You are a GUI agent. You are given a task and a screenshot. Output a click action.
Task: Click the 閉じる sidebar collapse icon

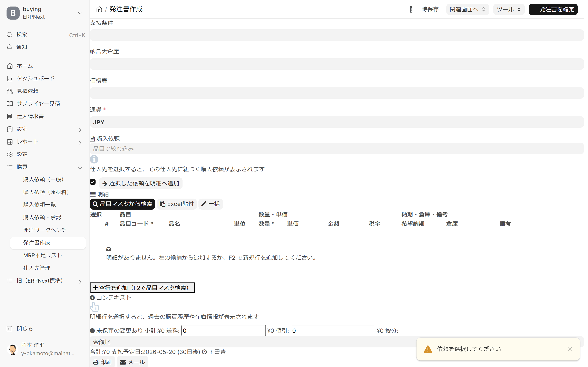[9, 329]
